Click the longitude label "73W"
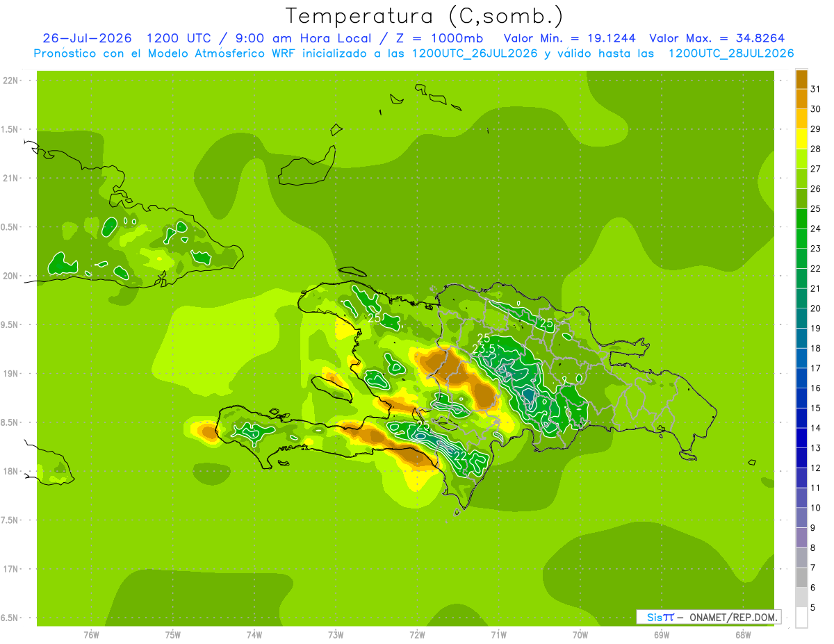The width and height of the screenshot is (834, 644). [x=335, y=635]
